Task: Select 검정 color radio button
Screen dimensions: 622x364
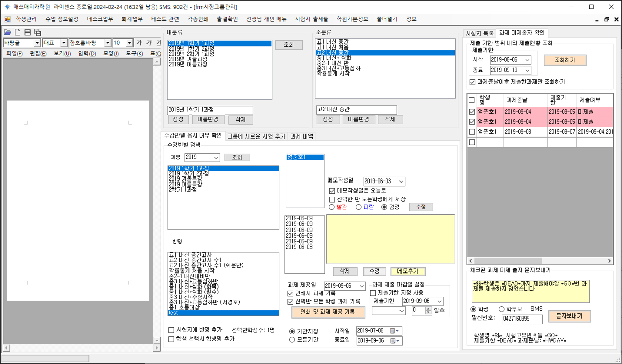Action: point(384,207)
